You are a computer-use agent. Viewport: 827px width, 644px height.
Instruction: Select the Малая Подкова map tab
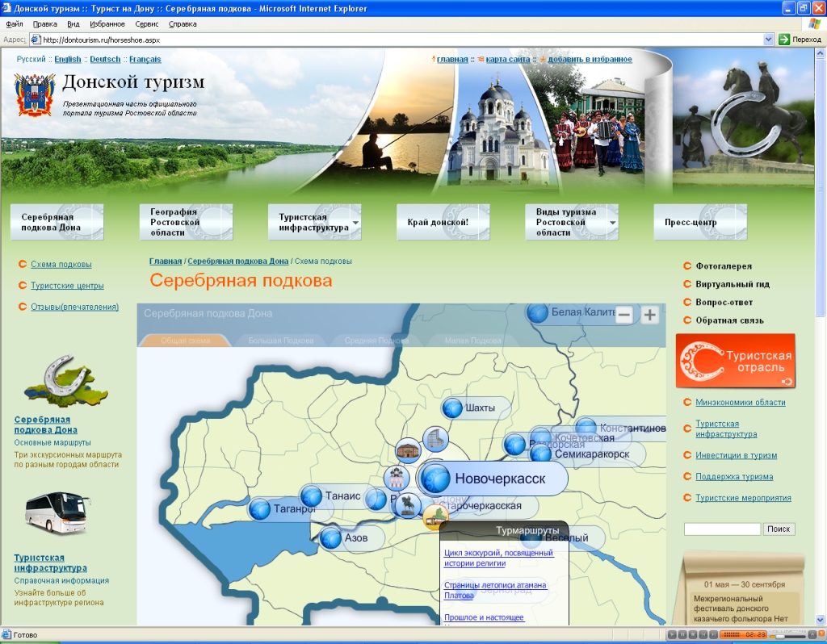click(472, 341)
